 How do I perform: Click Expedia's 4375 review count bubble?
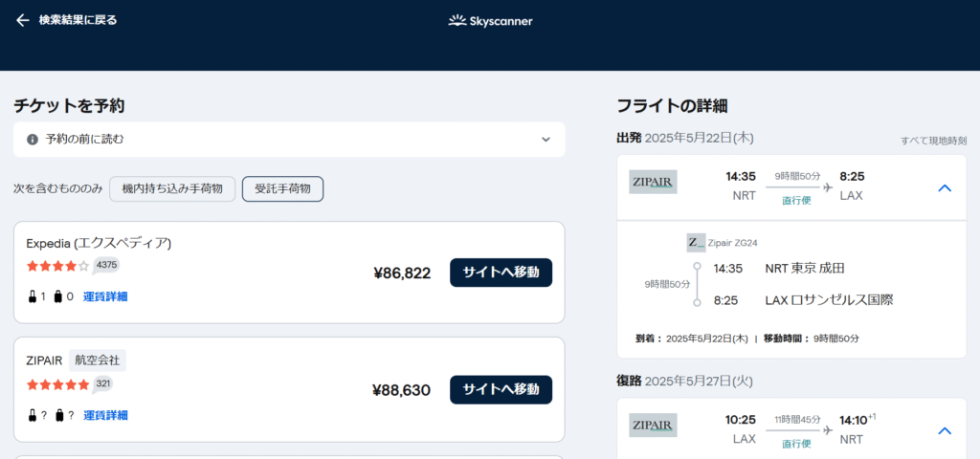click(106, 265)
